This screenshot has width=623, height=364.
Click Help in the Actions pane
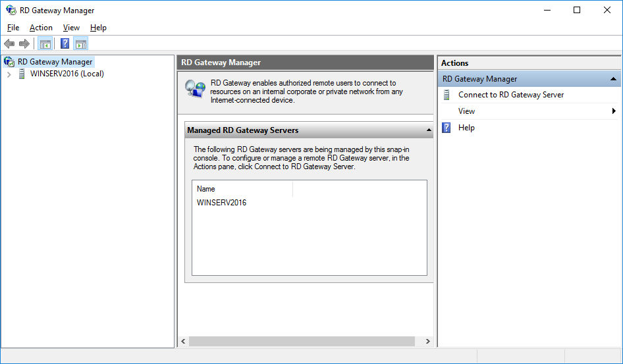(x=466, y=128)
